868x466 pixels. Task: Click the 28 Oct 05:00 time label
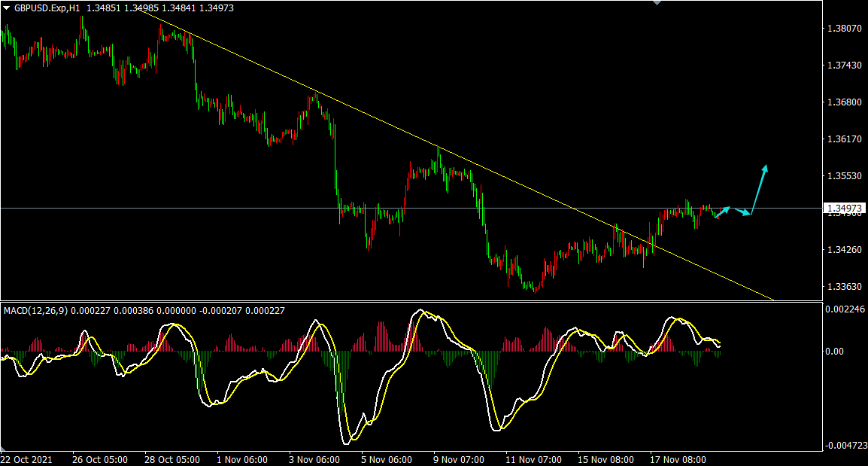(x=172, y=460)
